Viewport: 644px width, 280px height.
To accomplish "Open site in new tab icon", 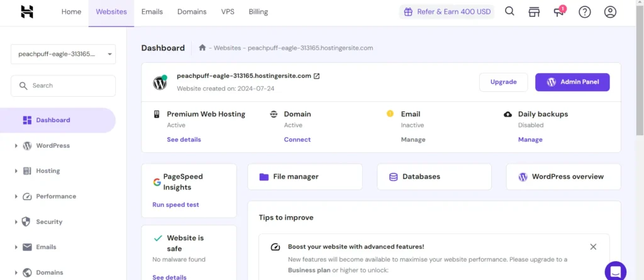I will (x=317, y=76).
